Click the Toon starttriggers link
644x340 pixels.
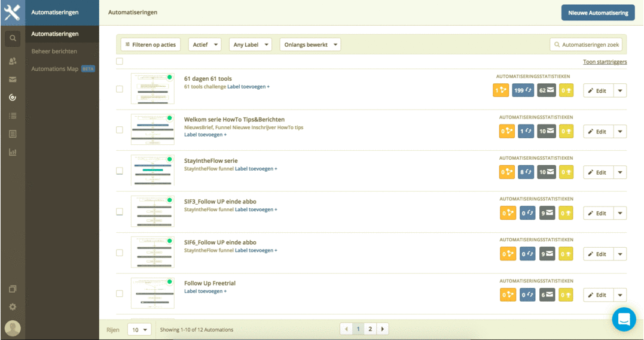click(x=605, y=62)
